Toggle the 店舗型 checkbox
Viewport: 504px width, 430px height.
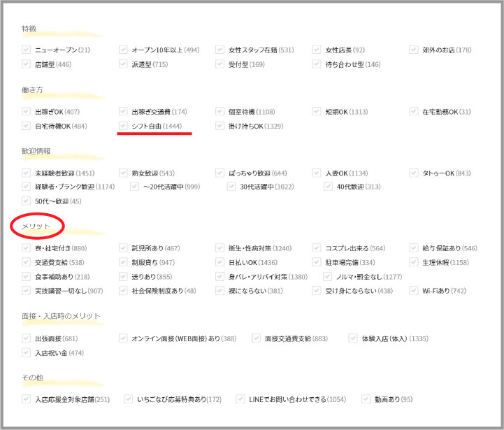[27, 64]
